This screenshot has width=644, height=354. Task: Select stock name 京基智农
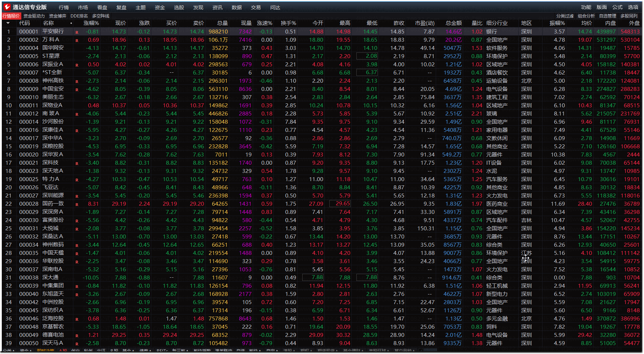click(53, 327)
